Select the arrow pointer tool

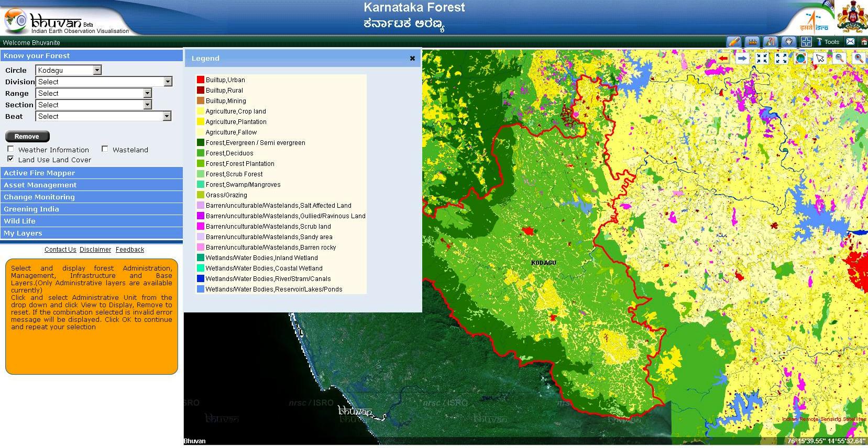pos(820,59)
